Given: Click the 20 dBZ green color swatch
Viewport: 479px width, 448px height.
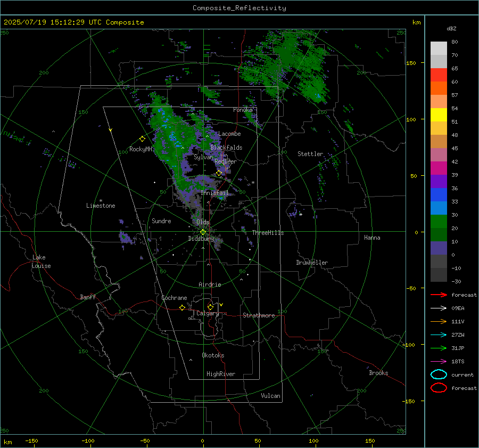Looking at the screenshot, I should click(x=439, y=222).
